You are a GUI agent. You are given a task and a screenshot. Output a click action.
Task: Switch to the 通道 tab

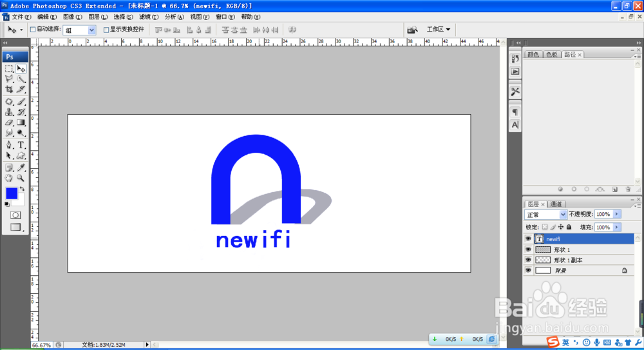tap(556, 204)
